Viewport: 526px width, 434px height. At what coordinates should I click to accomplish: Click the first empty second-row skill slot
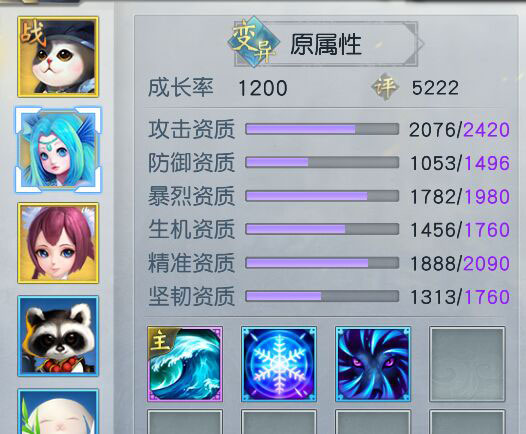tap(185, 422)
